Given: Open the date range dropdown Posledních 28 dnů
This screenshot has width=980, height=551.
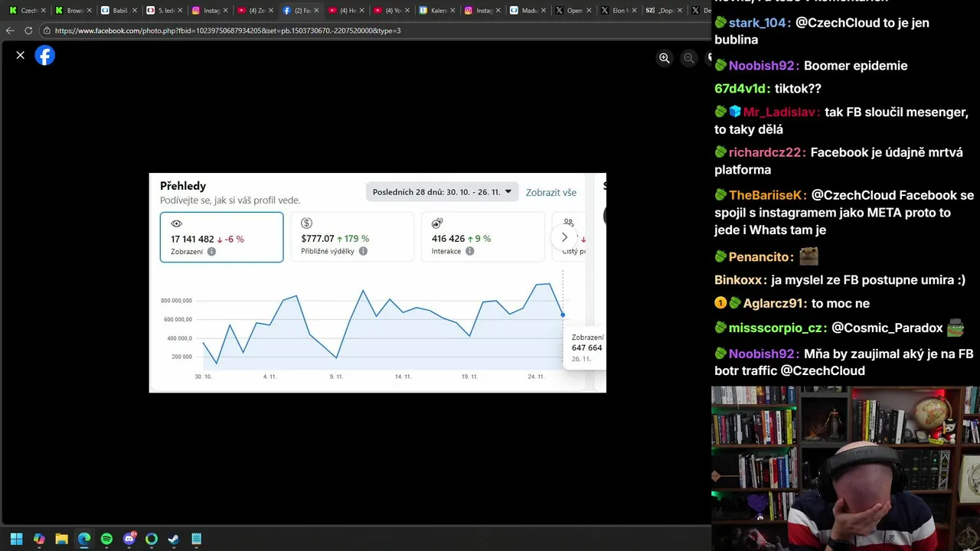Looking at the screenshot, I should 443,192.
